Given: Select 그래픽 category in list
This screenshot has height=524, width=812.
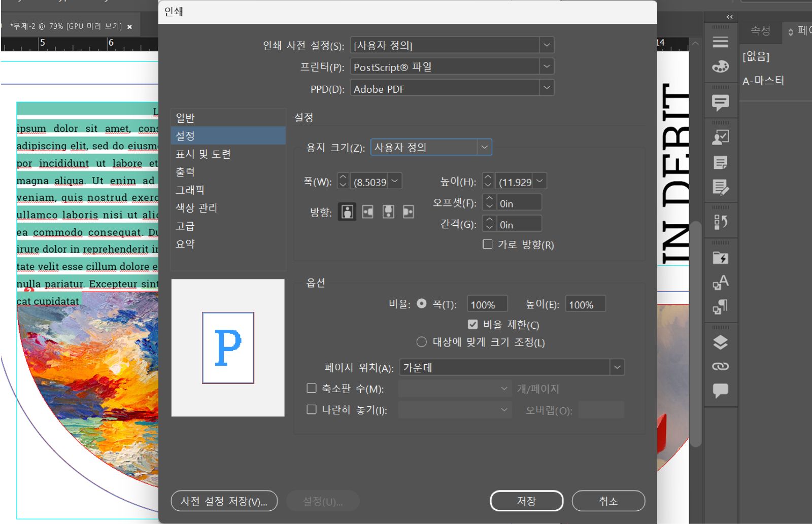Looking at the screenshot, I should click(x=228, y=190).
